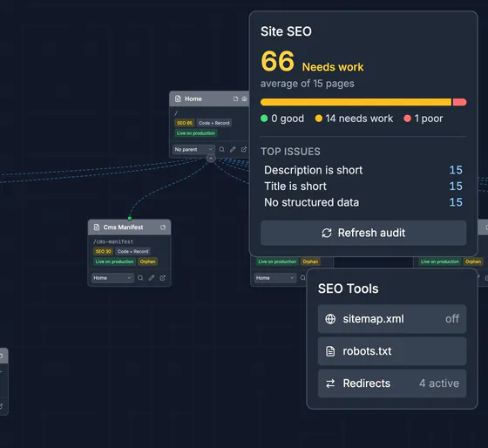
Task: Click the Title is short issue row
Action: [363, 187]
